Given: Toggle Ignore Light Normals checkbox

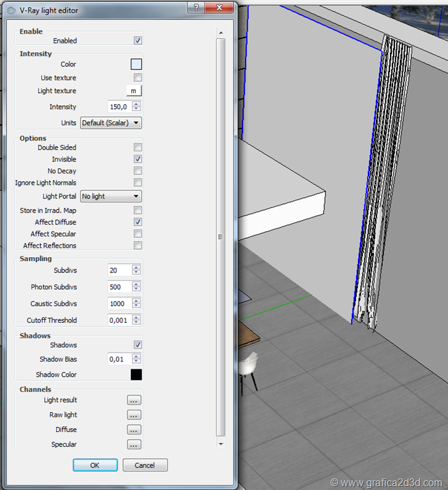Looking at the screenshot, I should tap(138, 182).
